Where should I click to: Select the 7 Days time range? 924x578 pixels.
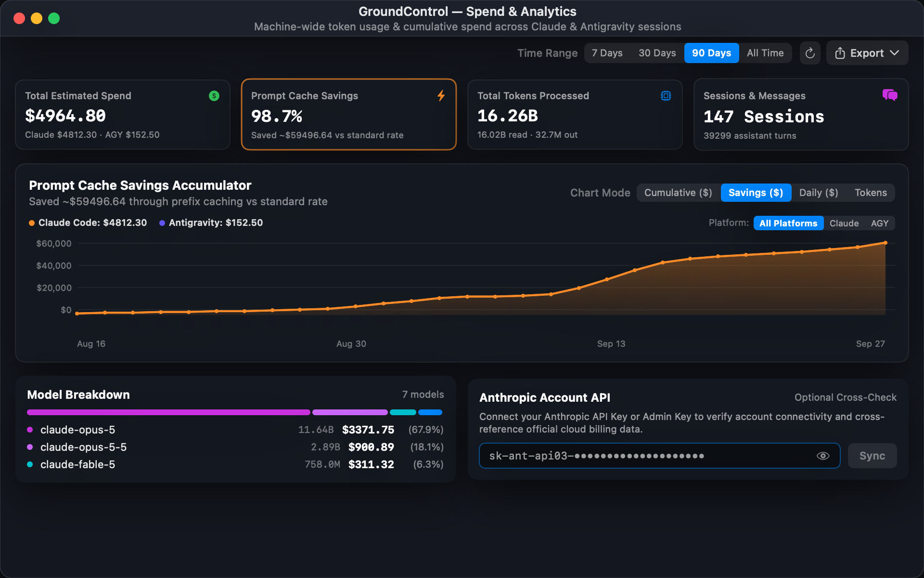(607, 53)
